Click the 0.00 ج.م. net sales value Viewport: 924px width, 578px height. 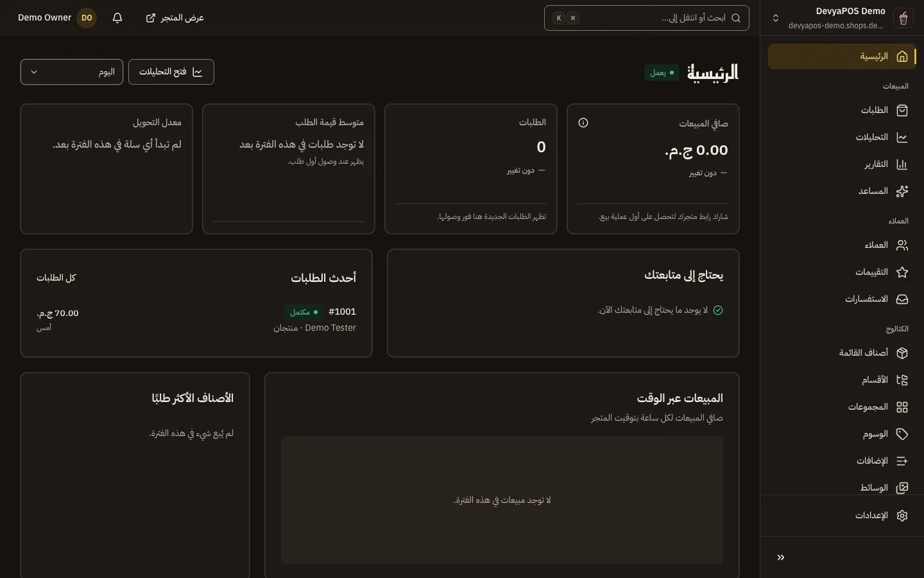pos(696,150)
